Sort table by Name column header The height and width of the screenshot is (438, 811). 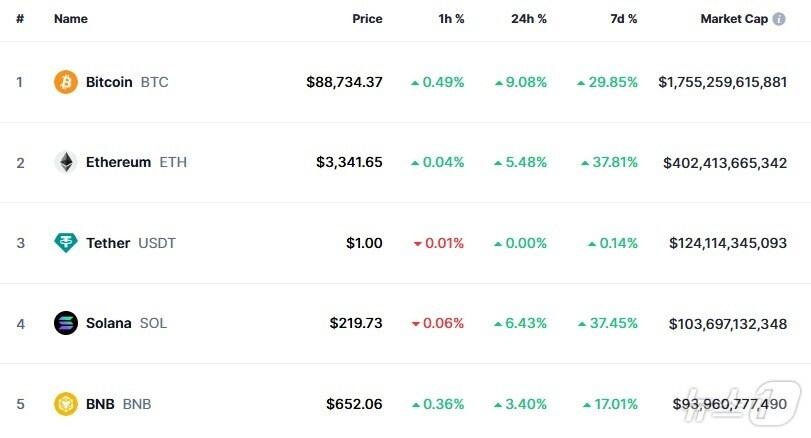(x=70, y=19)
